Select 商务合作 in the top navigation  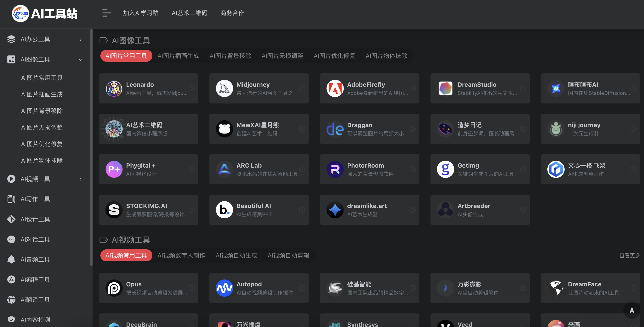[x=232, y=13]
